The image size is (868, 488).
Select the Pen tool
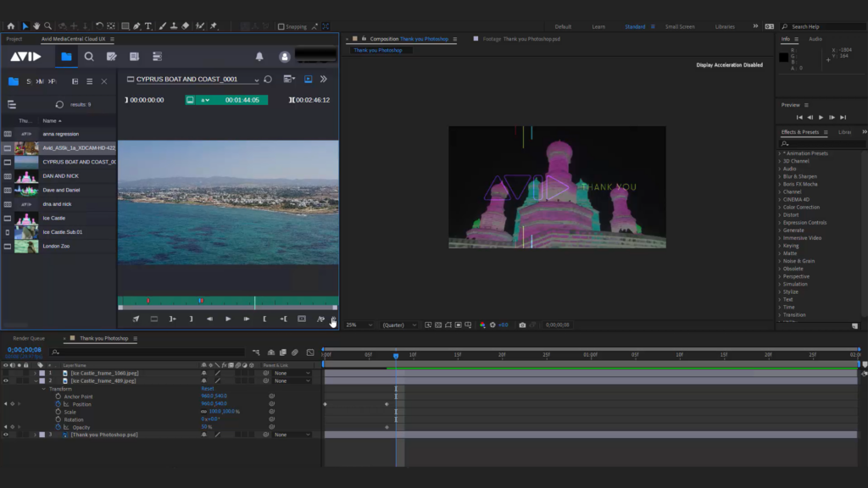coord(136,26)
